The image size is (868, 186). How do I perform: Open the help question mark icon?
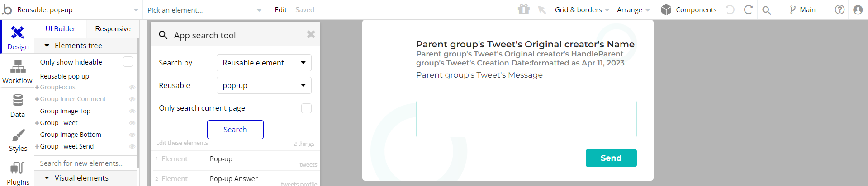tap(840, 9)
